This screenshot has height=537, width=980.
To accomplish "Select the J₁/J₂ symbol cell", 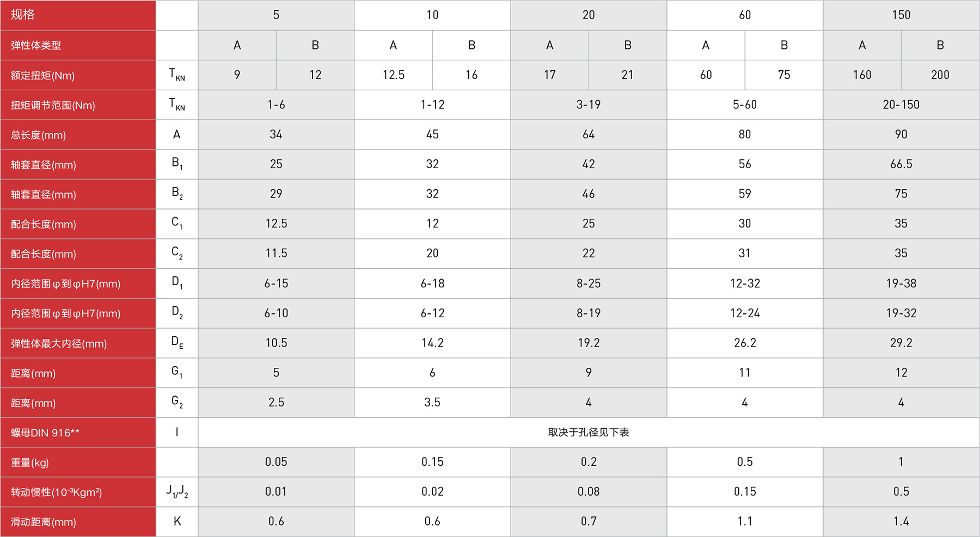I will click(177, 492).
